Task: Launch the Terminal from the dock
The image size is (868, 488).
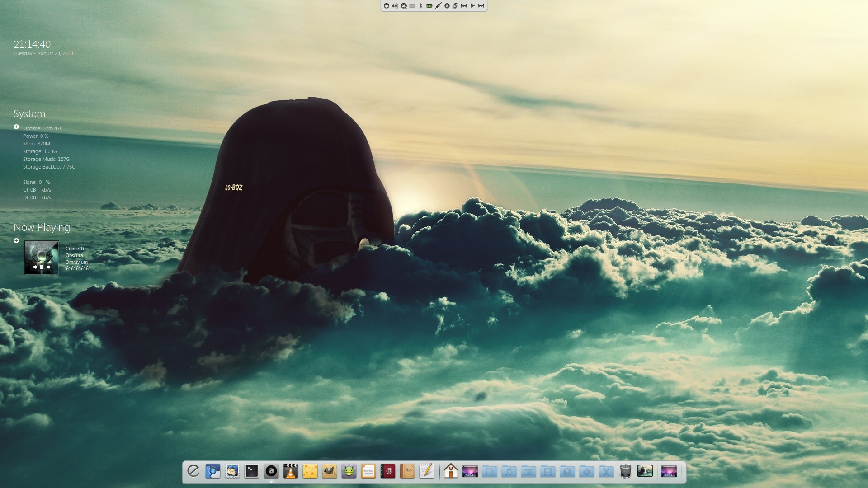Action: point(252,471)
